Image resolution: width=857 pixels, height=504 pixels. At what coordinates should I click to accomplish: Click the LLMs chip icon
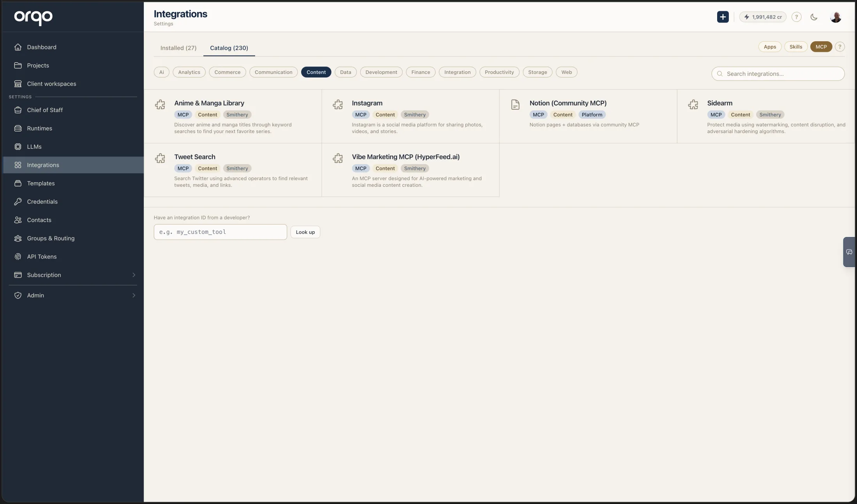pyautogui.click(x=18, y=147)
